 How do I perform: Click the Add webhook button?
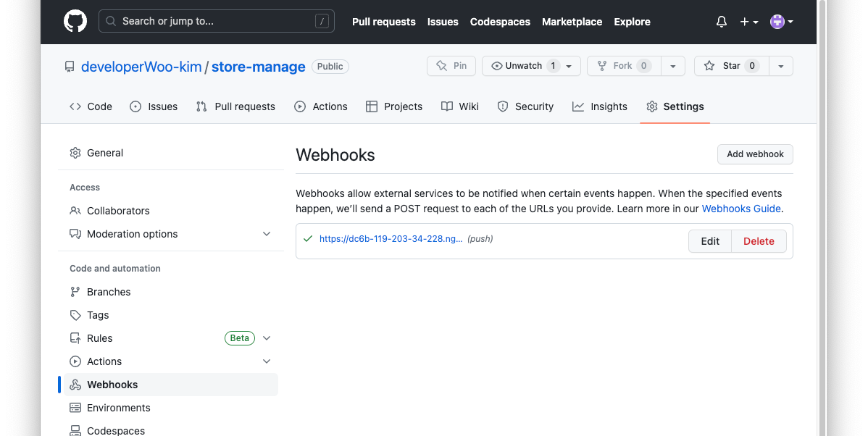[x=755, y=154]
